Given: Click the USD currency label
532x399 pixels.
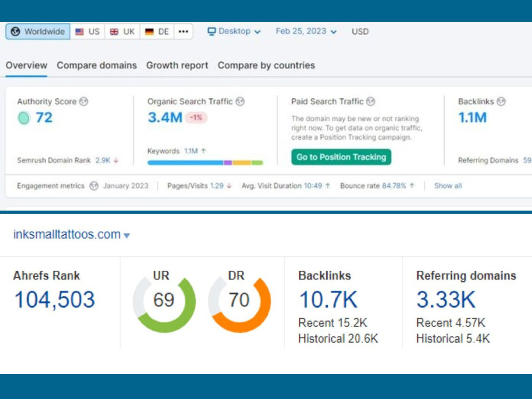Looking at the screenshot, I should 360,31.
